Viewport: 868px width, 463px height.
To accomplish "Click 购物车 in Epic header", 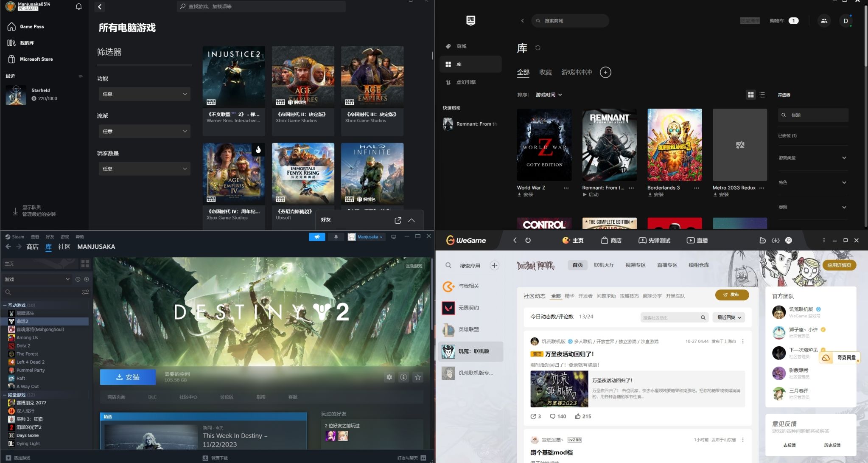I will coord(784,21).
